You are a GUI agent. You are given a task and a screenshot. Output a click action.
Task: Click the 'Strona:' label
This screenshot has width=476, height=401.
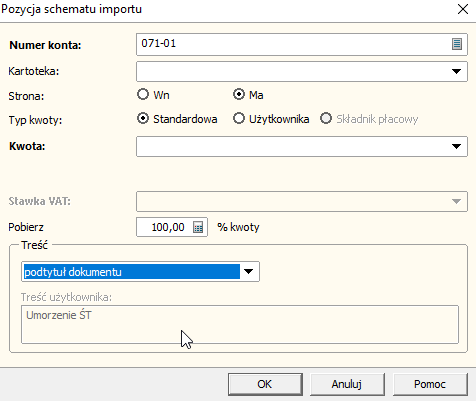pos(26,96)
